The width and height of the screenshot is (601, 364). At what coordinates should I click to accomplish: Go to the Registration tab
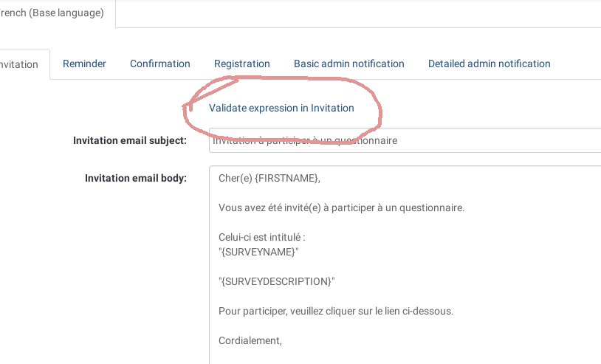[x=242, y=64]
